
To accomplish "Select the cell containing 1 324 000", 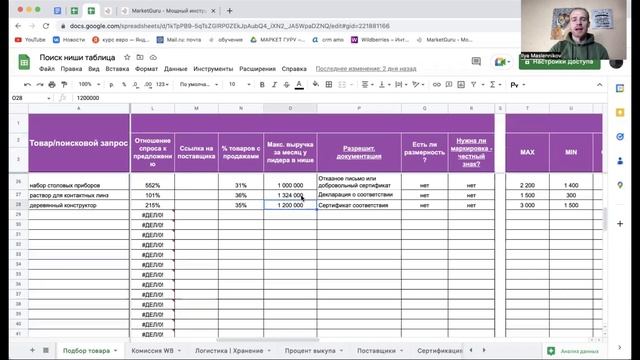I will (290, 195).
